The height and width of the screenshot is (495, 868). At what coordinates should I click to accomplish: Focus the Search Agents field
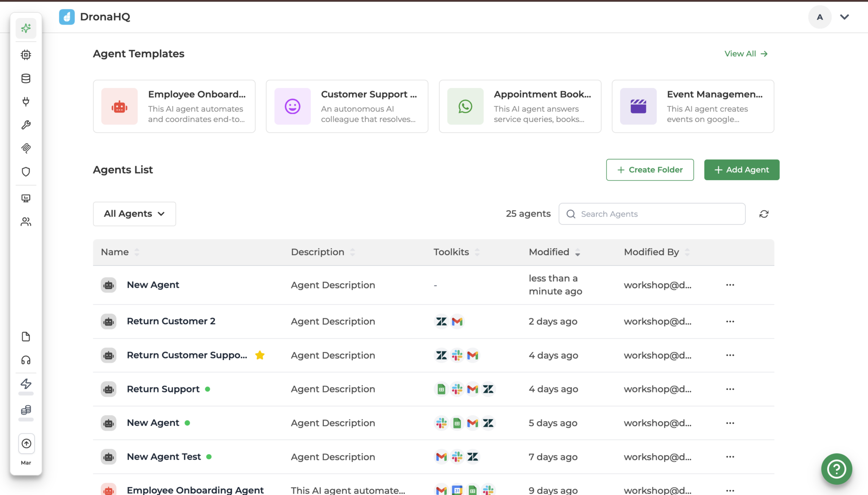coord(652,214)
